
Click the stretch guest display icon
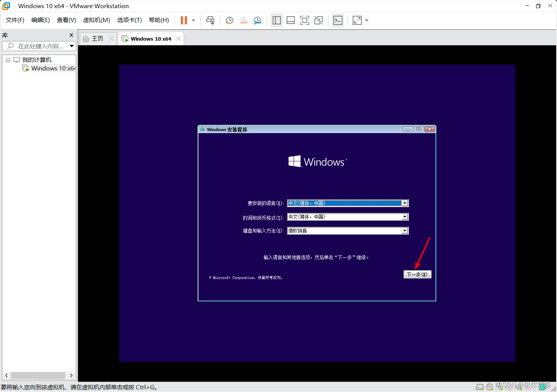357,21
